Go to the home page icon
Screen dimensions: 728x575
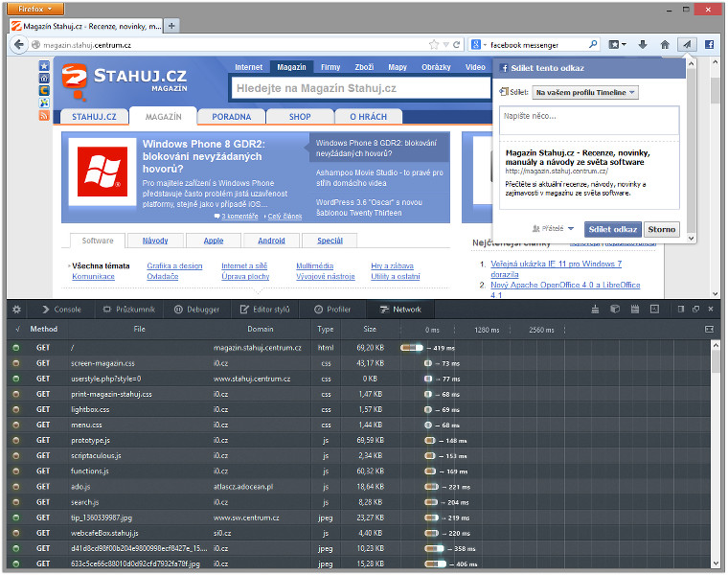[x=665, y=45]
